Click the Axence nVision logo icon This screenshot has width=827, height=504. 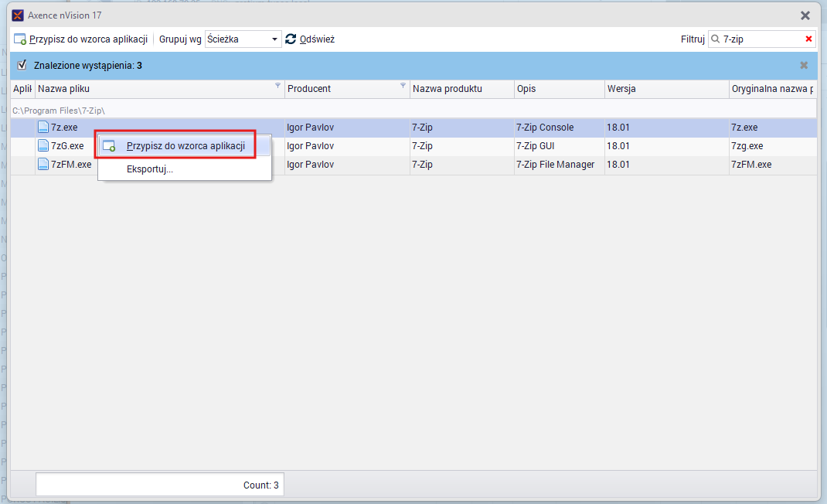coord(18,15)
